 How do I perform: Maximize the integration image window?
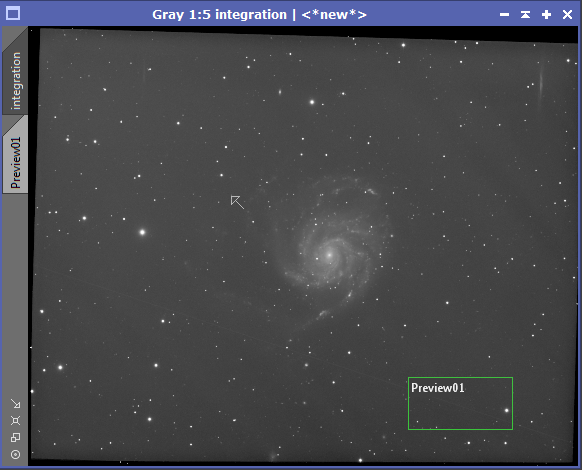(546, 14)
